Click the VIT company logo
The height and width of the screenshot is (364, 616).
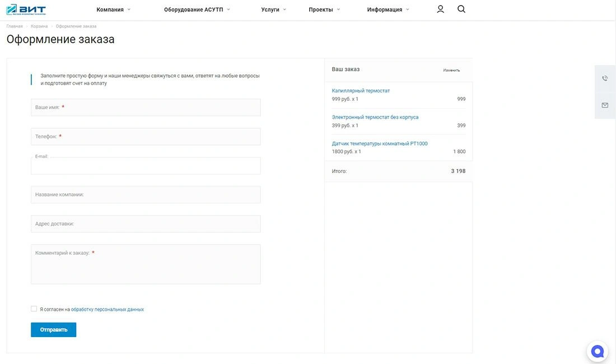click(26, 10)
